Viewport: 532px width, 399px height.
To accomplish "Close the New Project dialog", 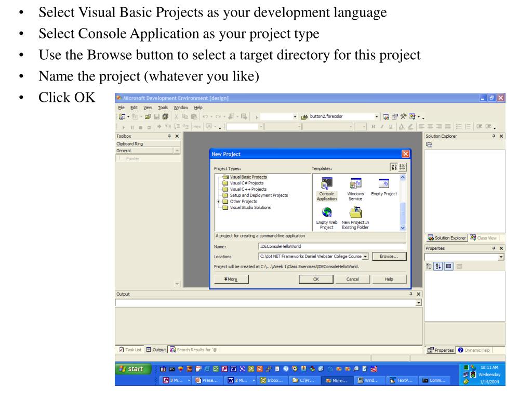I will pos(405,154).
